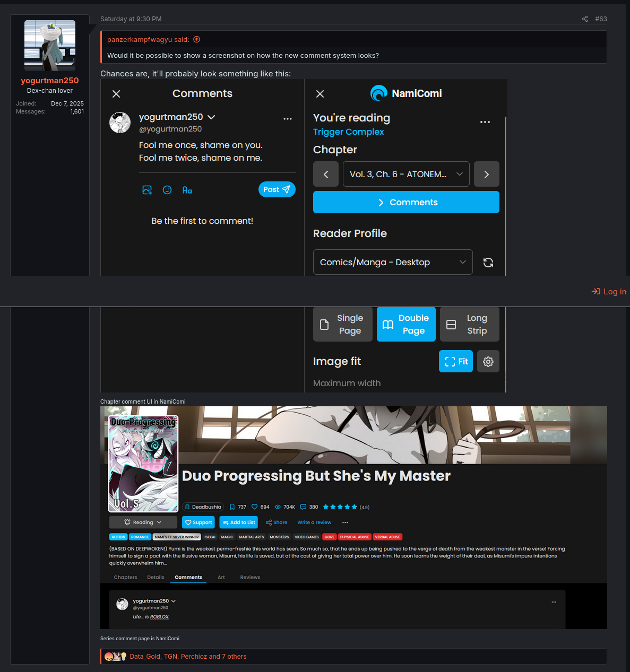Select Single Page reading mode
This screenshot has width=630, height=672.
343,324
